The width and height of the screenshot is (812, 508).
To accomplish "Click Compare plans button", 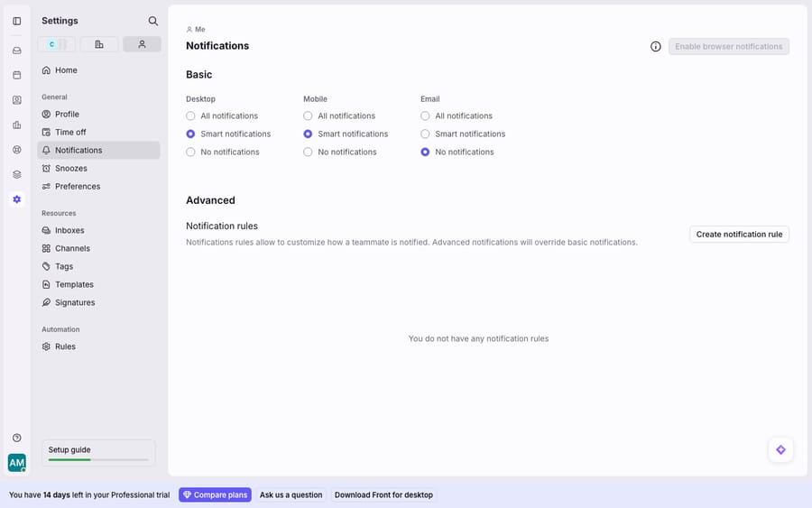I will pyautogui.click(x=215, y=495).
